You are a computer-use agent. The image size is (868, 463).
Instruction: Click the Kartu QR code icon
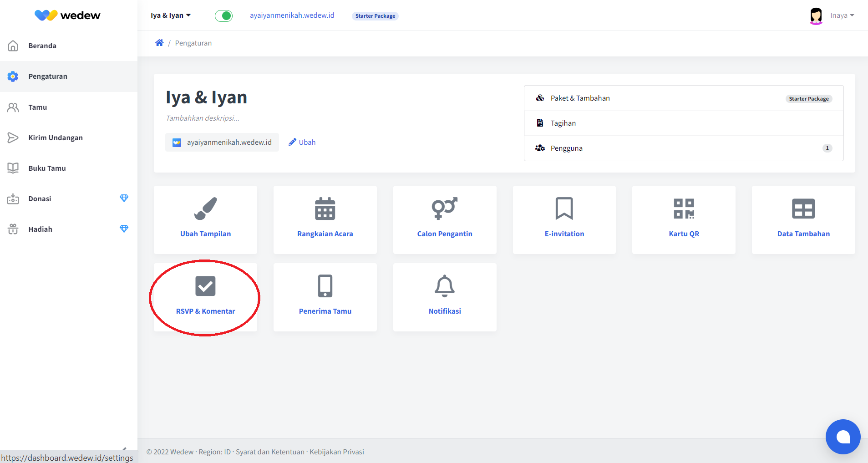[684, 209]
